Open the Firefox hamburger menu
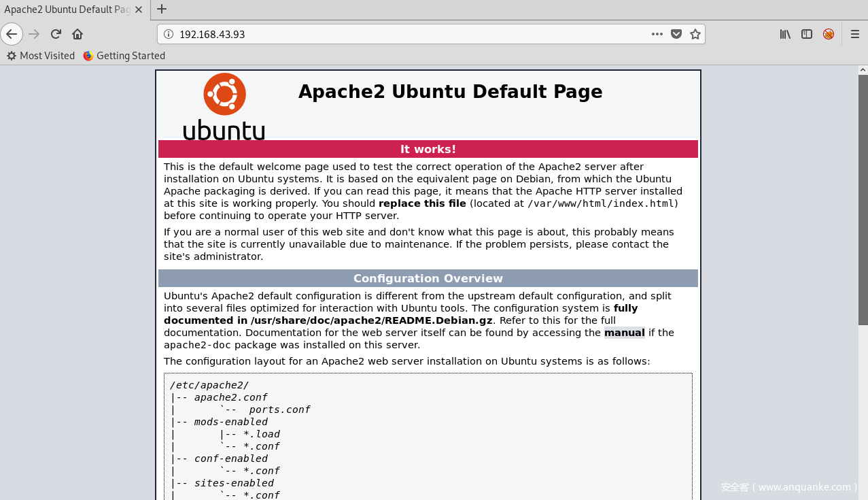Screen dimensions: 868x500 (x=856, y=34)
